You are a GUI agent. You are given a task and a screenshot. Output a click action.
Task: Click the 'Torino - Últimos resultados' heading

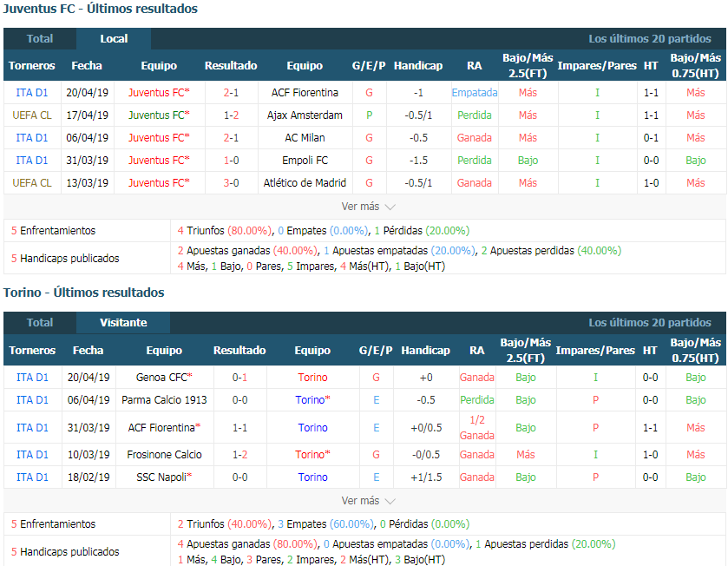(84, 293)
